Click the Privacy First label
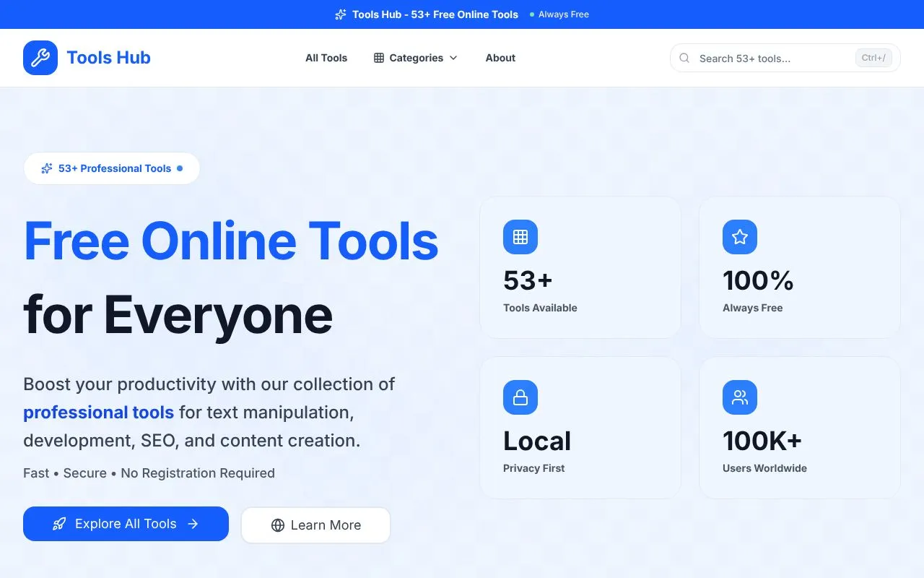 [534, 468]
